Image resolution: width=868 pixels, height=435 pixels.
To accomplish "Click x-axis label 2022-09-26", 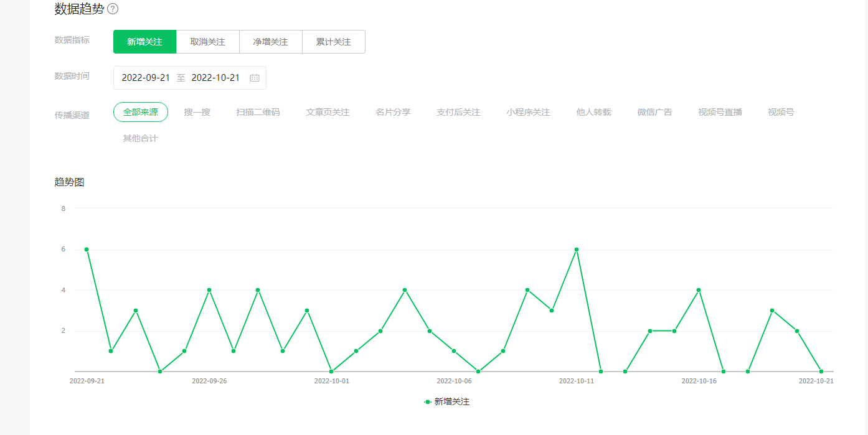I will (x=209, y=381).
